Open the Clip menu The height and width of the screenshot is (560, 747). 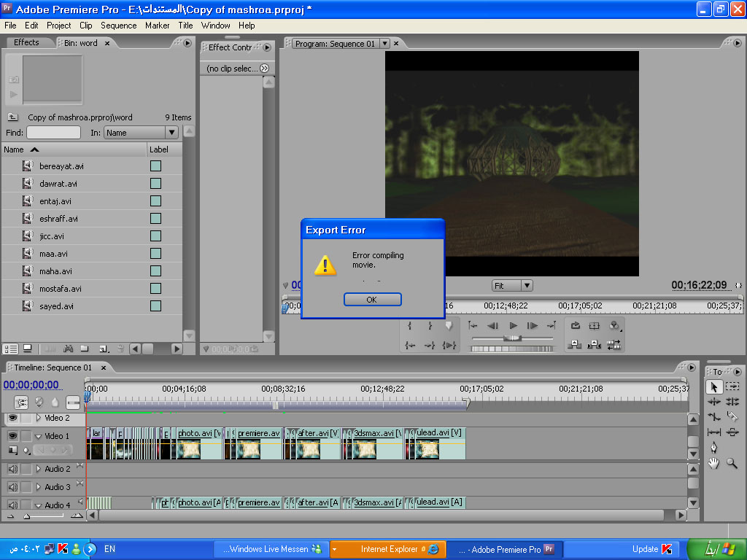click(86, 26)
